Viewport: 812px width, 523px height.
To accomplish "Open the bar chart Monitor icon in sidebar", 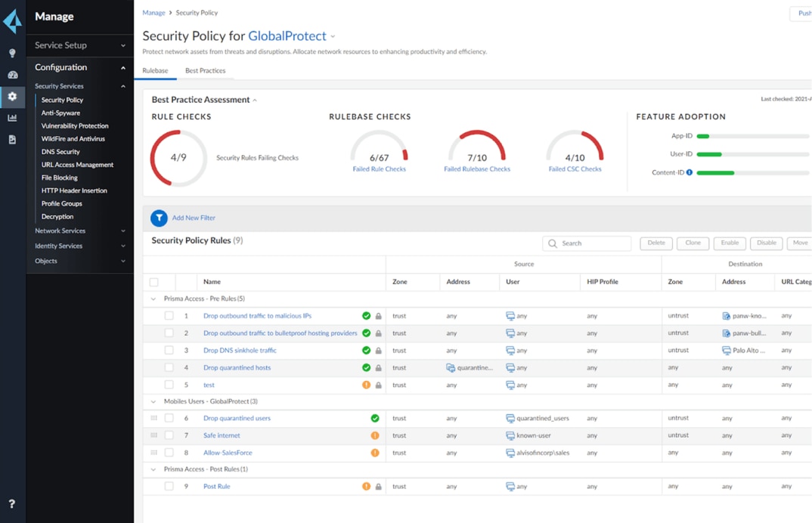I will [x=12, y=117].
